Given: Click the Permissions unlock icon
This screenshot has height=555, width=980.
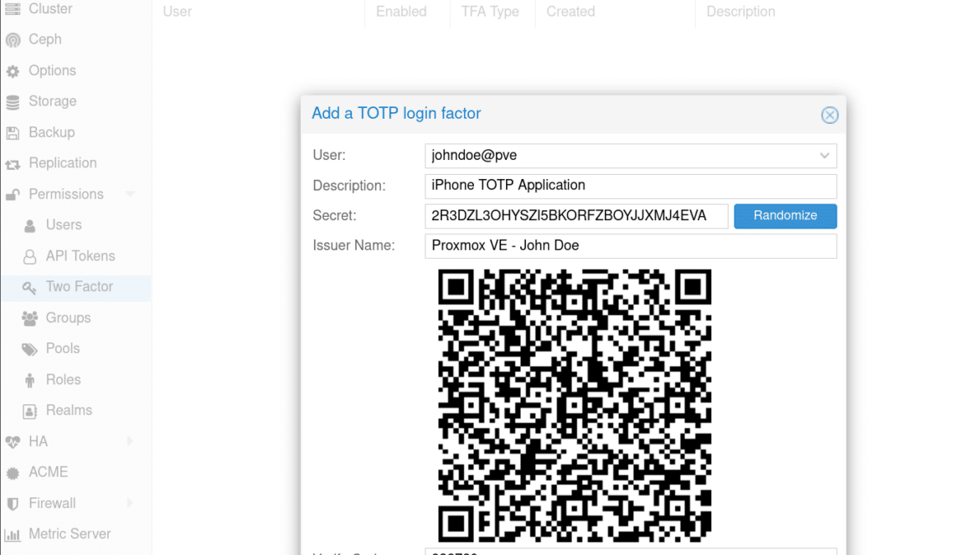Looking at the screenshot, I should 13,195.
